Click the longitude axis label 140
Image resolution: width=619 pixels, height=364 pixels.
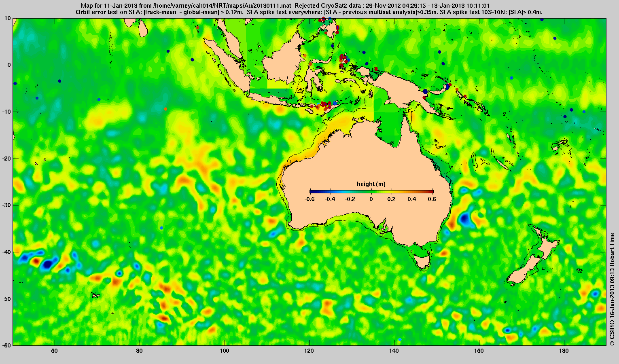pos(394,351)
